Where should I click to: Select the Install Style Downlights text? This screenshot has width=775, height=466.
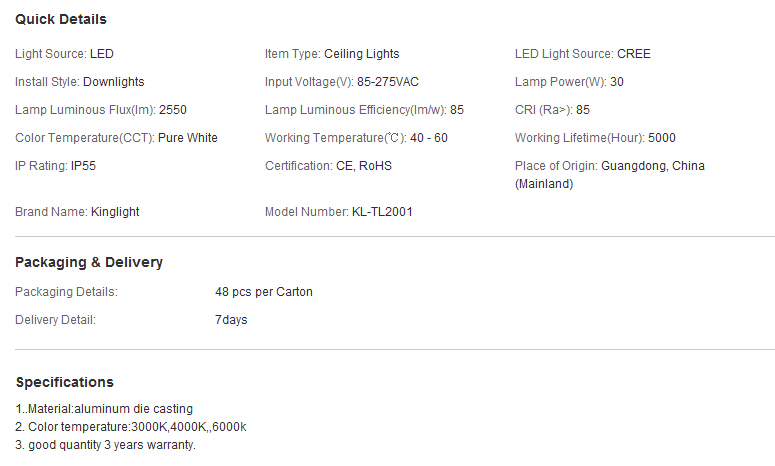click(x=114, y=82)
